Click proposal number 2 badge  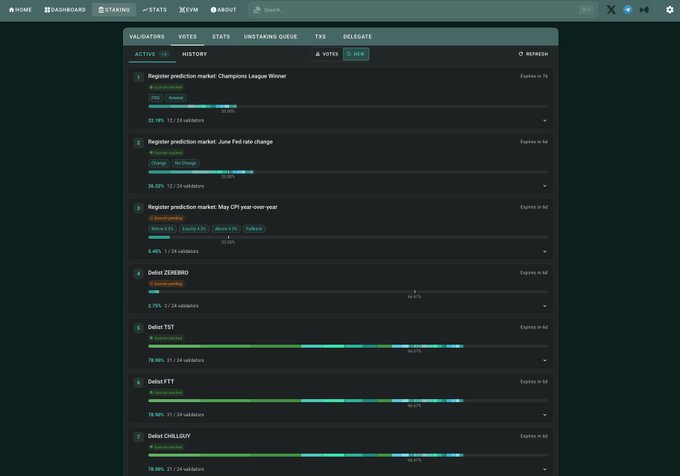(x=138, y=143)
